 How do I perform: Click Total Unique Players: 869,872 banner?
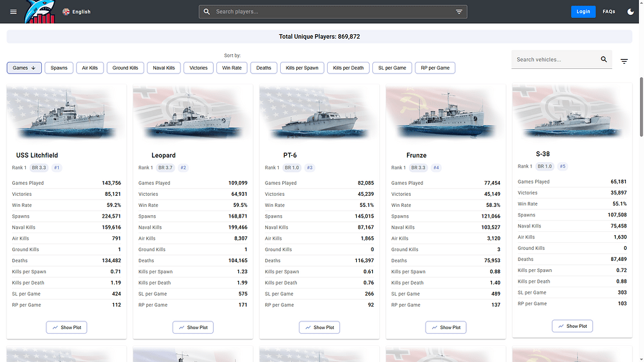tap(319, 37)
